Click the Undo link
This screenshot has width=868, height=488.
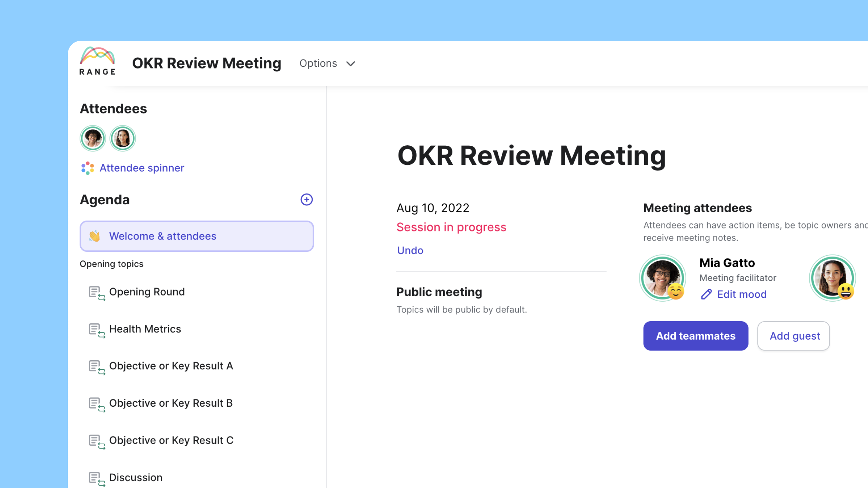[x=410, y=250]
